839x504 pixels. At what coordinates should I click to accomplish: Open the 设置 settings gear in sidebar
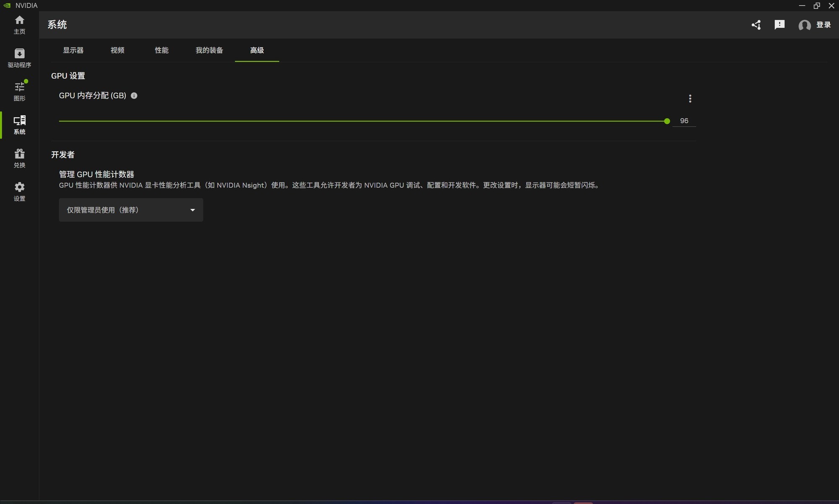[19, 192]
